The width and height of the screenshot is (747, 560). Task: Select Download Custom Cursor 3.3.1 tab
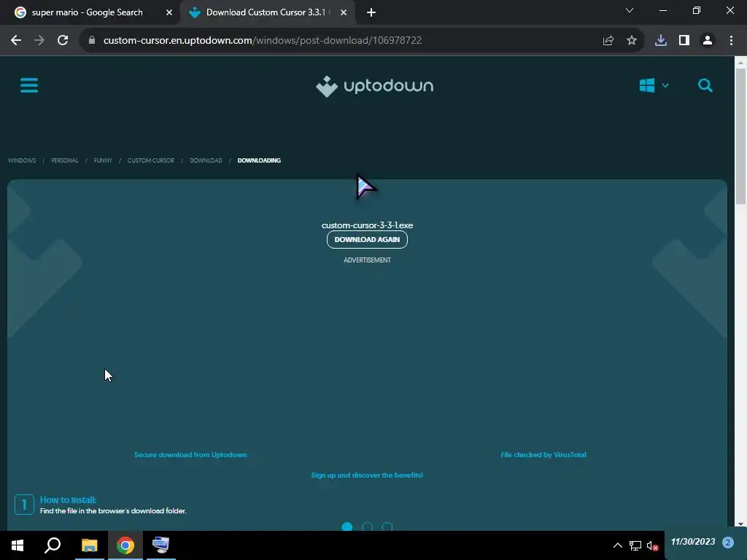[267, 12]
